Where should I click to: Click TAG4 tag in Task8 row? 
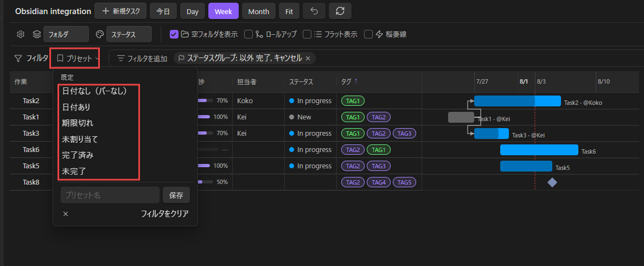tap(379, 182)
